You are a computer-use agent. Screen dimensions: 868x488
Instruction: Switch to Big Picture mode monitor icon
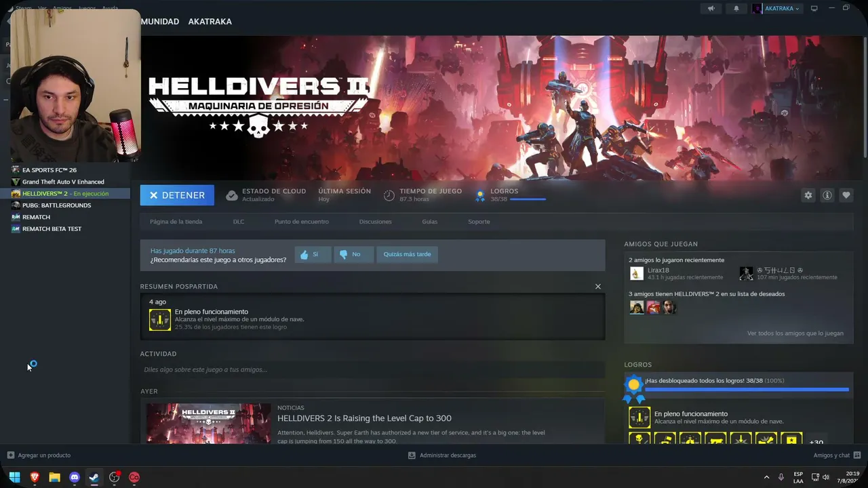pos(814,9)
